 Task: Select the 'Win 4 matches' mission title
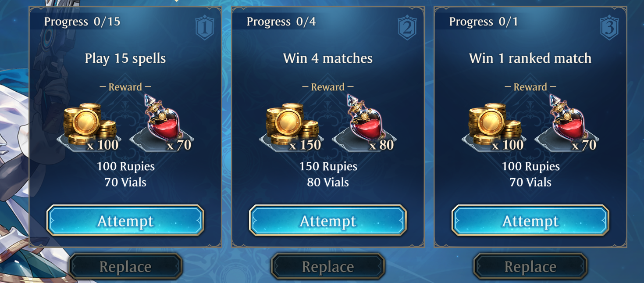(328, 58)
